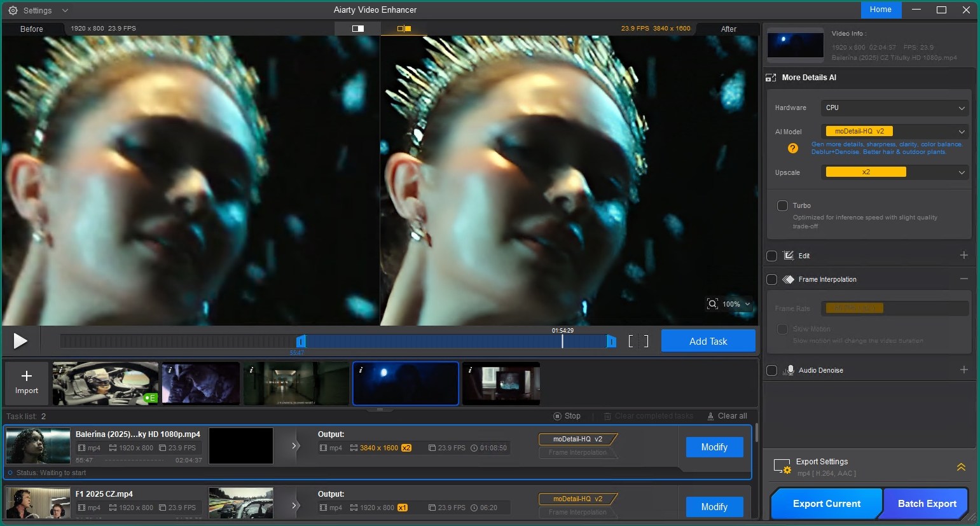Toggle the Frame Interpolation checkbox
This screenshot has height=526, width=980.
coord(771,279)
